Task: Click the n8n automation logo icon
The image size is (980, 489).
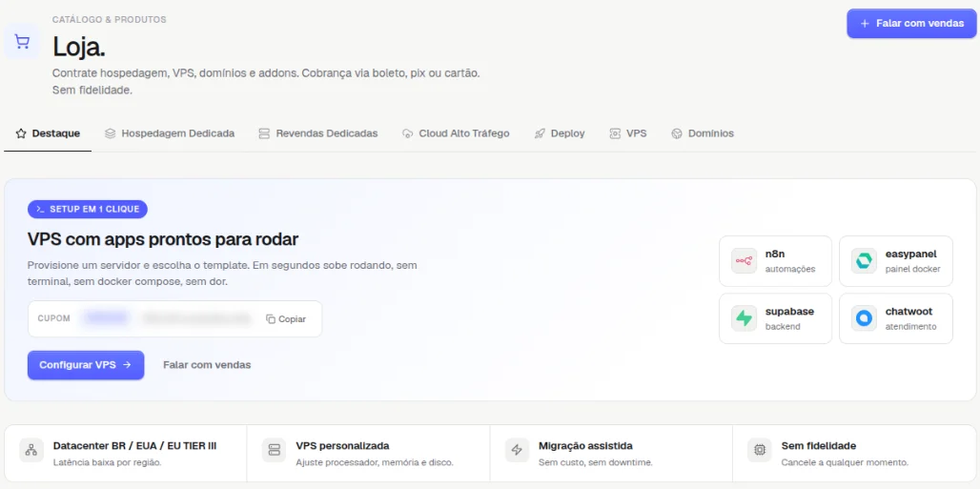Action: [x=745, y=261]
